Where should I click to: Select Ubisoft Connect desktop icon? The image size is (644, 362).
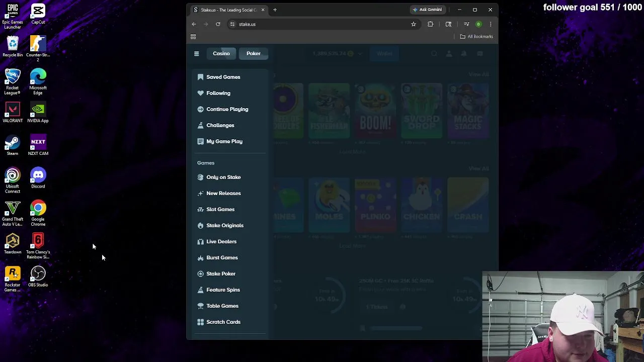click(x=13, y=180)
